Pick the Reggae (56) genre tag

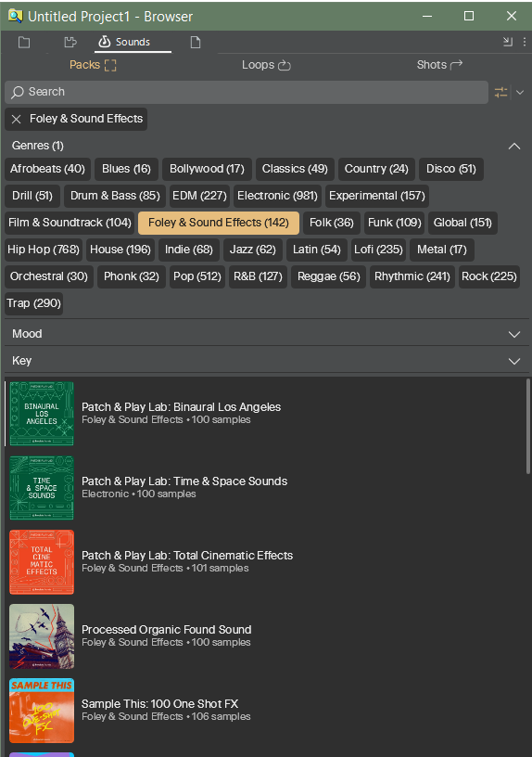(x=328, y=277)
